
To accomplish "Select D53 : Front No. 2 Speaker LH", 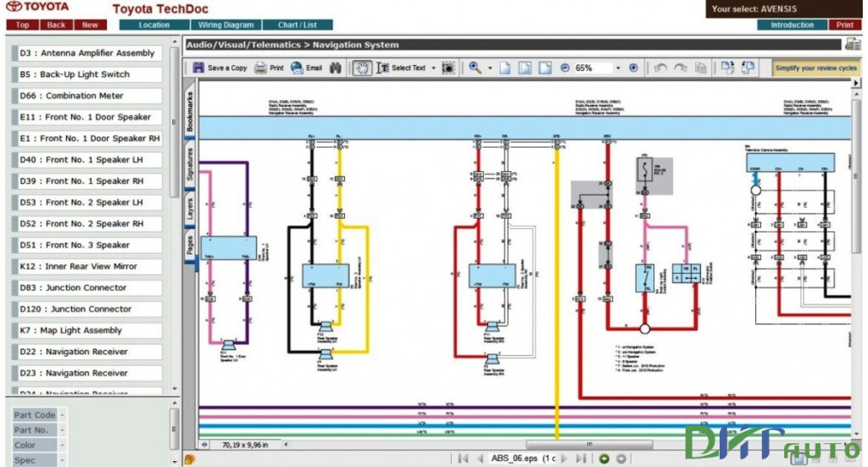I will coord(87,203).
